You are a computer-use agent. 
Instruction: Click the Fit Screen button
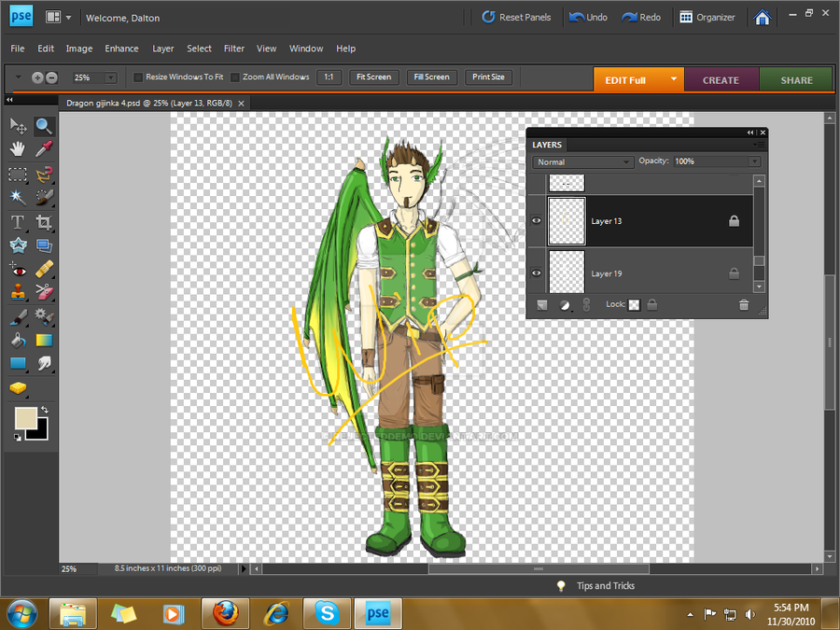click(374, 77)
